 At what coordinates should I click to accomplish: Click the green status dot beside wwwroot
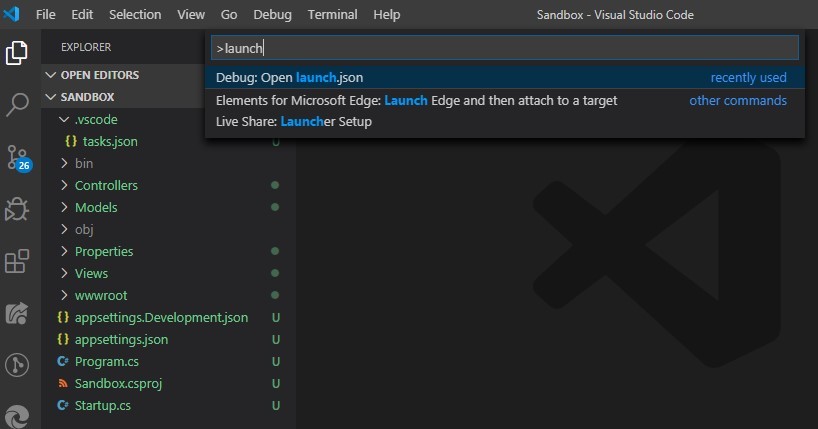point(275,295)
